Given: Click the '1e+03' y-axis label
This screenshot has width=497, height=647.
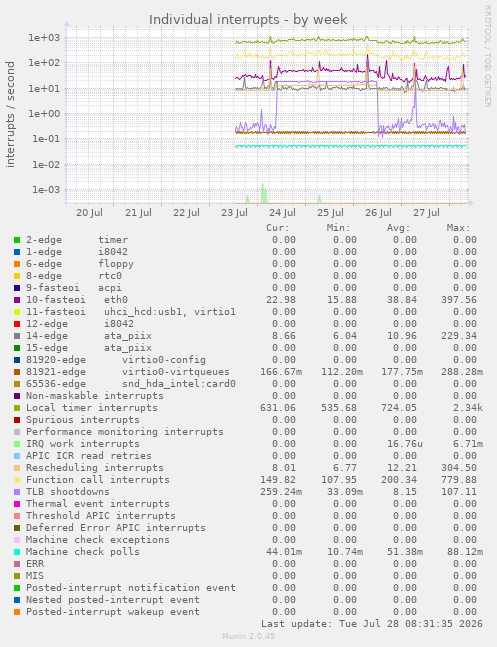Looking at the screenshot, I should pos(44,38).
